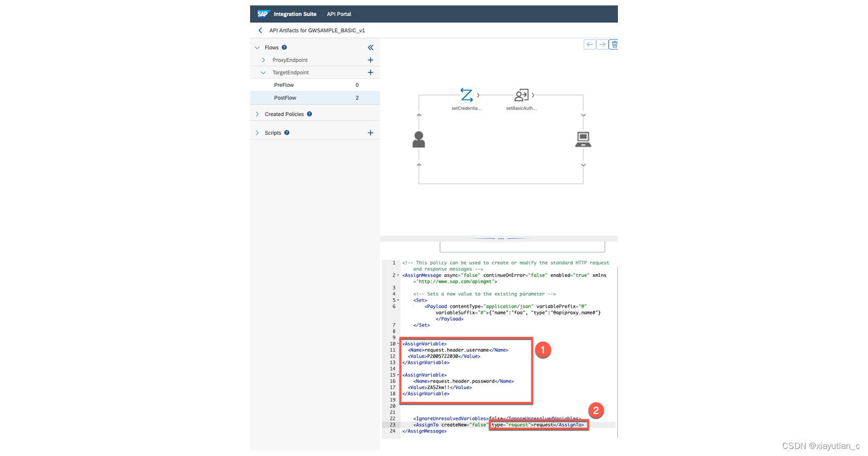Click the SAP logo

tap(263, 14)
